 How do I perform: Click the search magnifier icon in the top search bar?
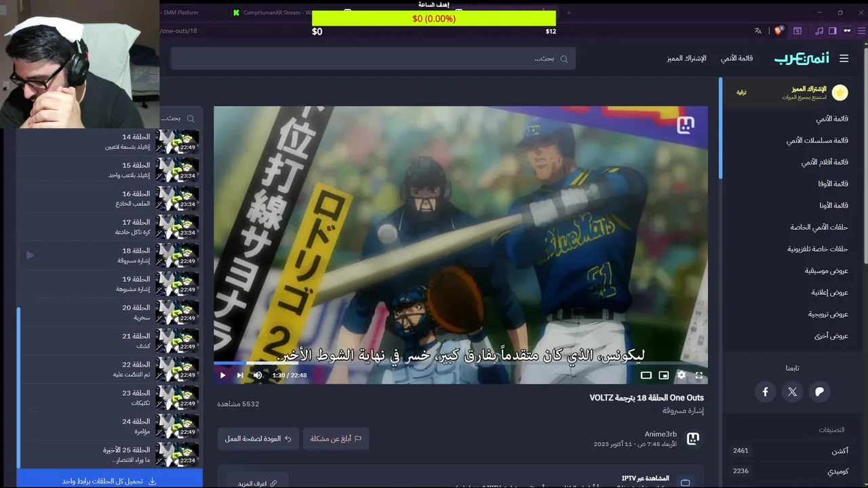[x=564, y=59]
